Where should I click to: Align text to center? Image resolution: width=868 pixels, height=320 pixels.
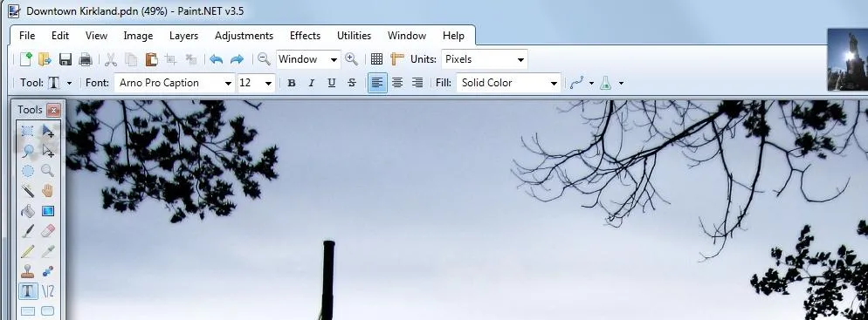(397, 83)
